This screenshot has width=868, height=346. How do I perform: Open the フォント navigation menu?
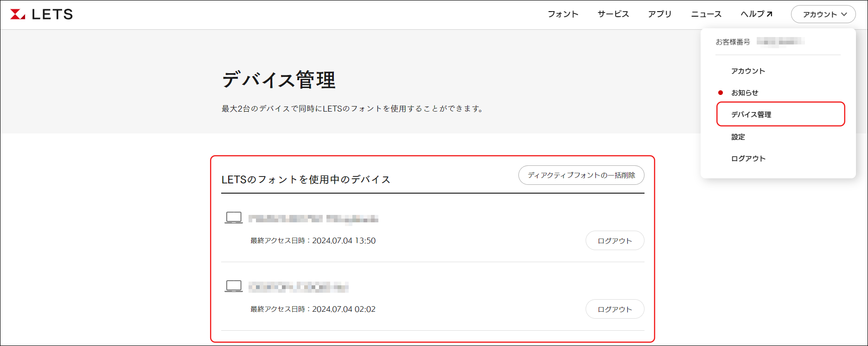point(563,14)
